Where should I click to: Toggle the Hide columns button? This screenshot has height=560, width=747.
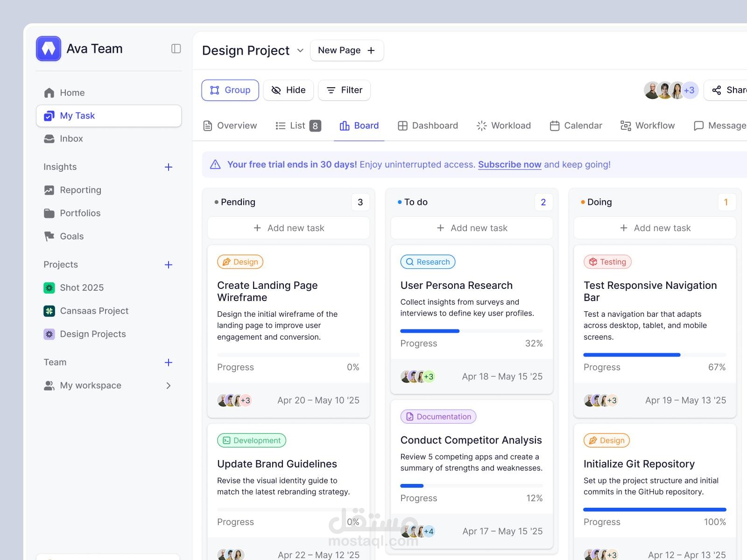point(289,90)
